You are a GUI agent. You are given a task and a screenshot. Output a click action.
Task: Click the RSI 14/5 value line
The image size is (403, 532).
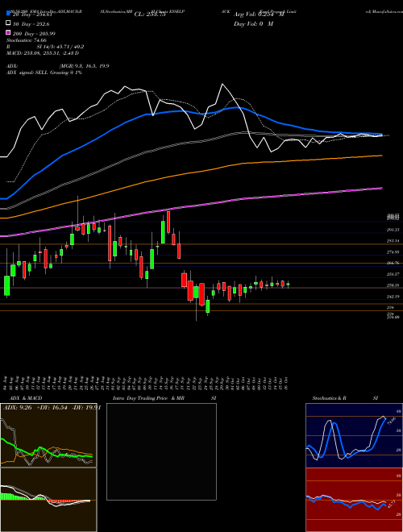pyautogui.click(x=45, y=47)
